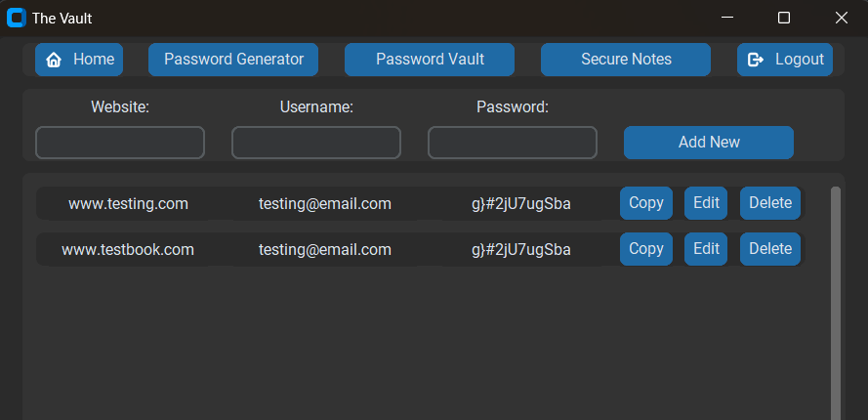The height and width of the screenshot is (420, 868).
Task: Open the Password Generator tab
Action: pyautogui.click(x=233, y=60)
